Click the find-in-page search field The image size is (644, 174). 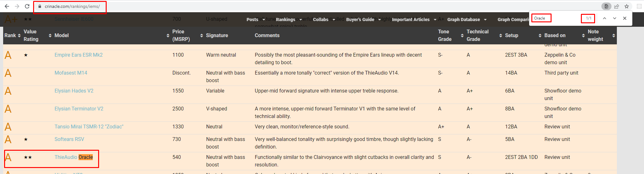click(555, 18)
